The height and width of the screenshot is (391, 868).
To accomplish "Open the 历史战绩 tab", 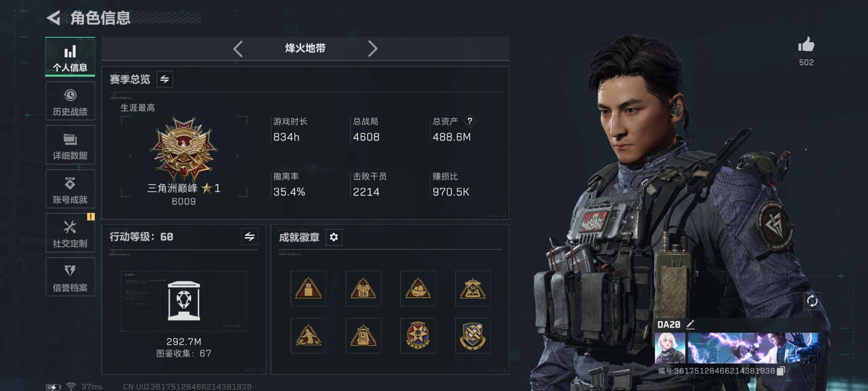I will click(x=70, y=101).
